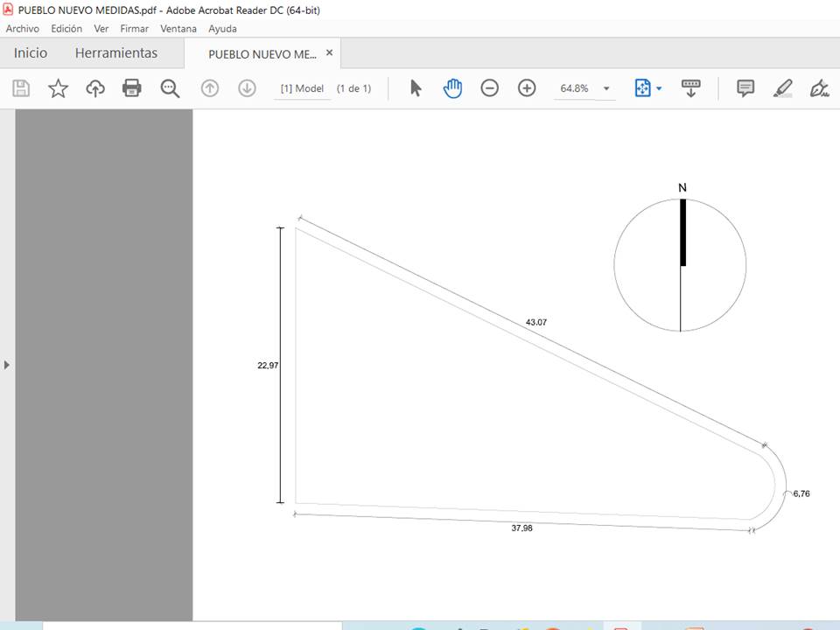The width and height of the screenshot is (840, 630).
Task: Zoom out with the minus button
Action: point(490,88)
